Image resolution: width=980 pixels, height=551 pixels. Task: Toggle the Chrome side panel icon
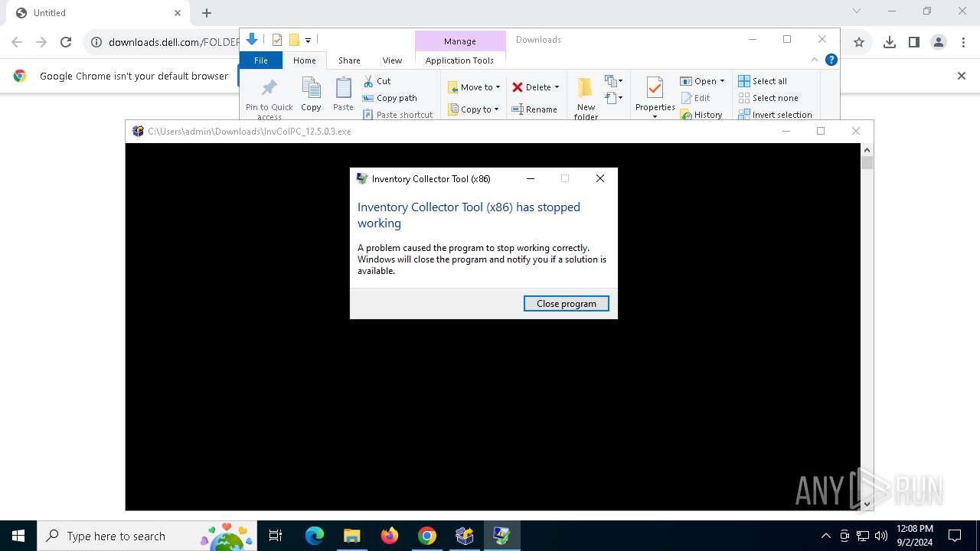(913, 42)
